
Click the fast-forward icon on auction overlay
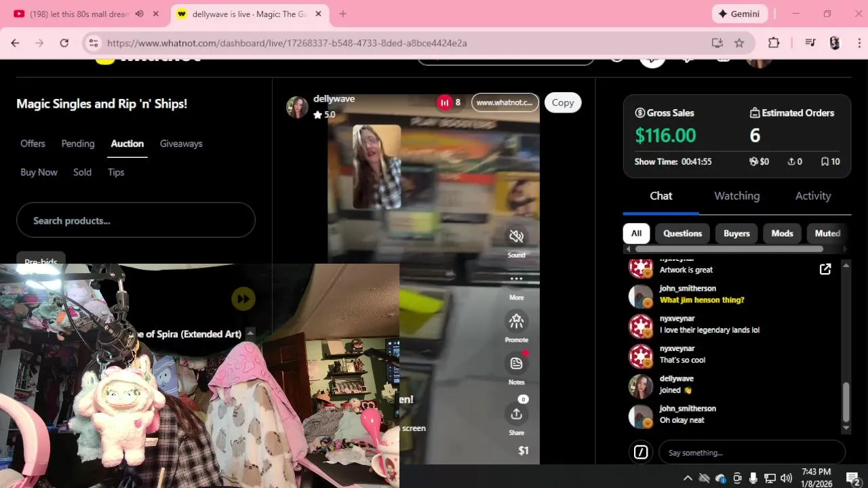click(x=243, y=298)
